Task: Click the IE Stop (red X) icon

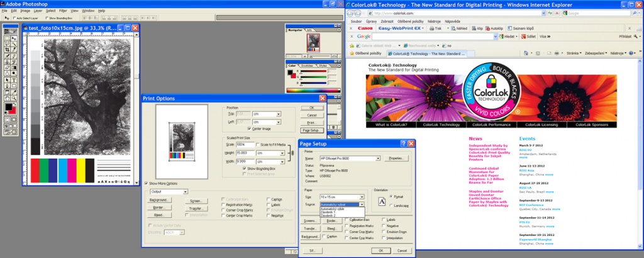Action: click(x=557, y=13)
